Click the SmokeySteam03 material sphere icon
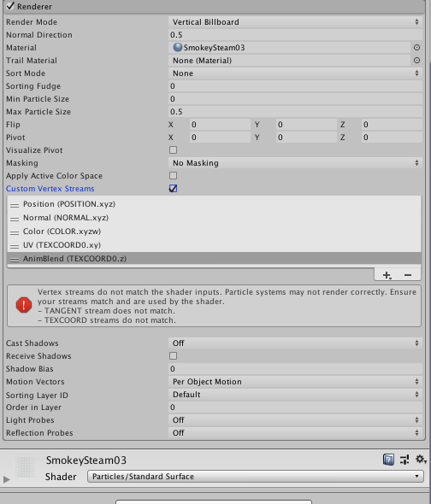431x504 pixels. pos(177,48)
